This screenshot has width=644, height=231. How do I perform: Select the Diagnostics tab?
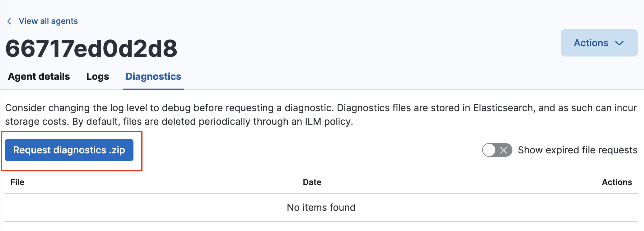153,76
